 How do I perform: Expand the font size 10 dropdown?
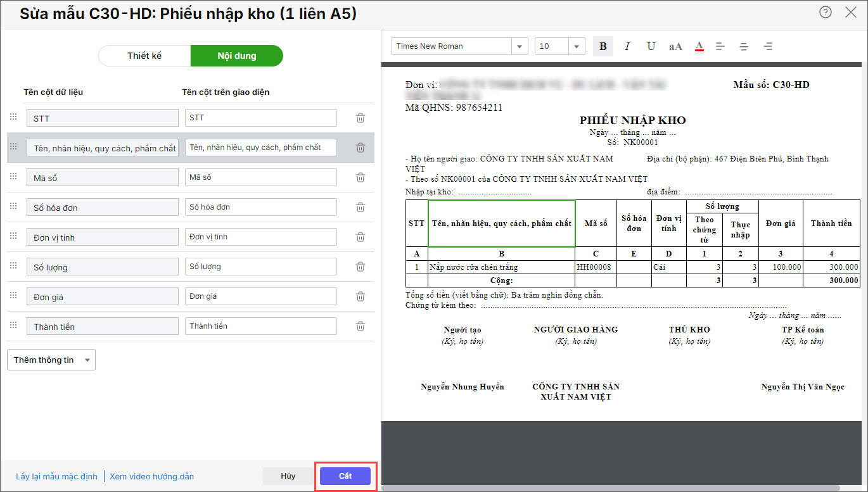tap(577, 46)
